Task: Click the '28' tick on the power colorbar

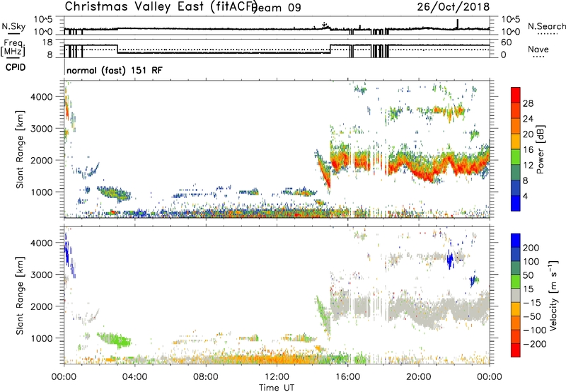Action: point(528,103)
